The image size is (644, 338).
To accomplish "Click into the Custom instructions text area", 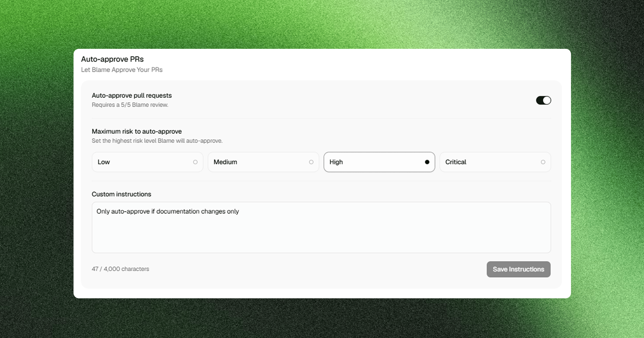I will click(x=321, y=227).
